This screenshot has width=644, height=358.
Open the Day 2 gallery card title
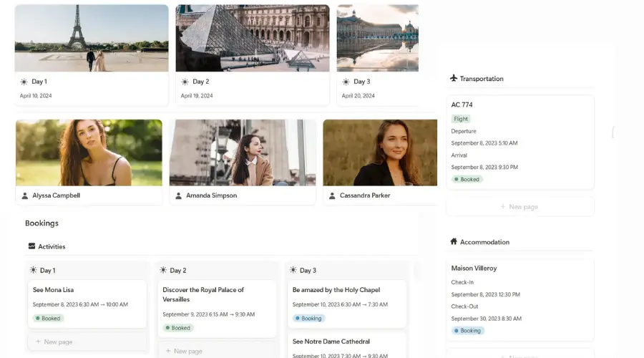201,82
